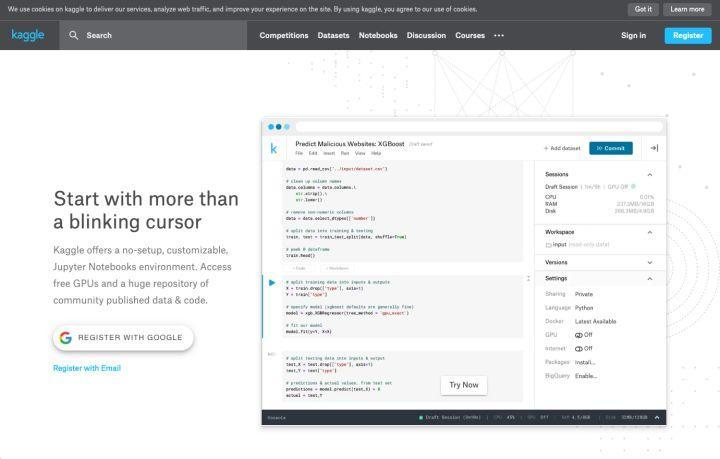The height and width of the screenshot is (459, 720).
Task: Open the Discussion section
Action: [426, 35]
